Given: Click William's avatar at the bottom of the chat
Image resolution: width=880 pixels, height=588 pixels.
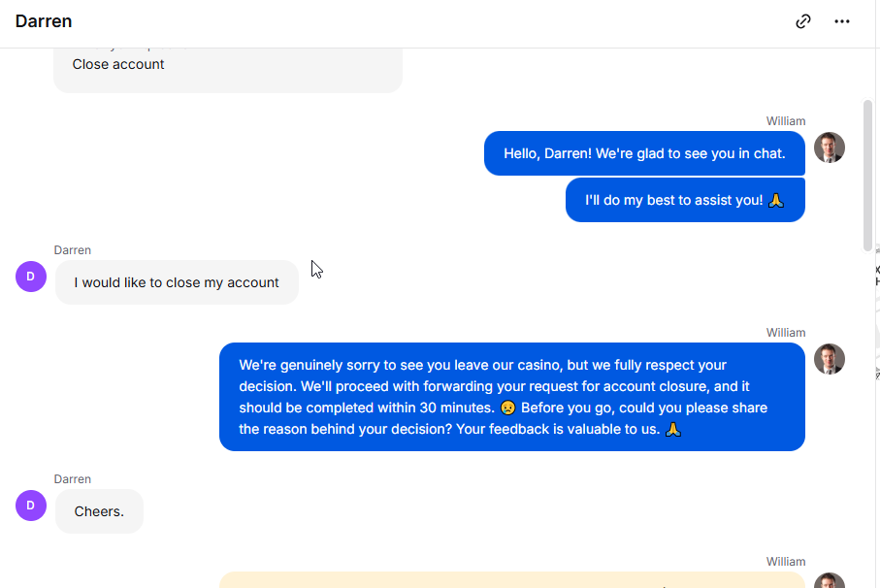Looking at the screenshot, I should pos(830,580).
